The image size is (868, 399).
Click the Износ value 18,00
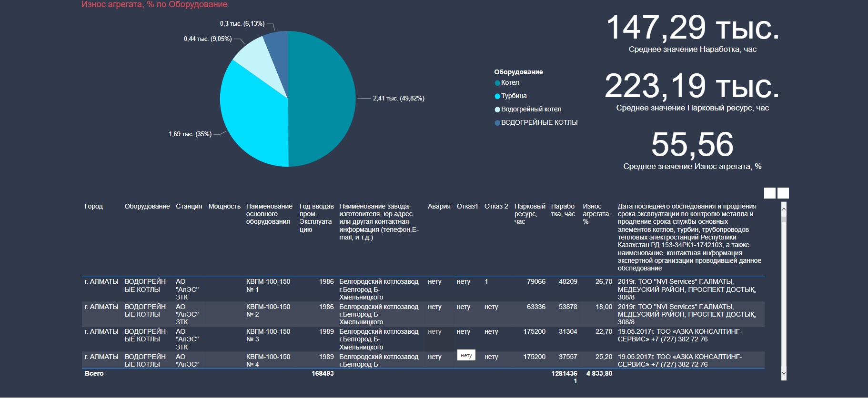[604, 307]
